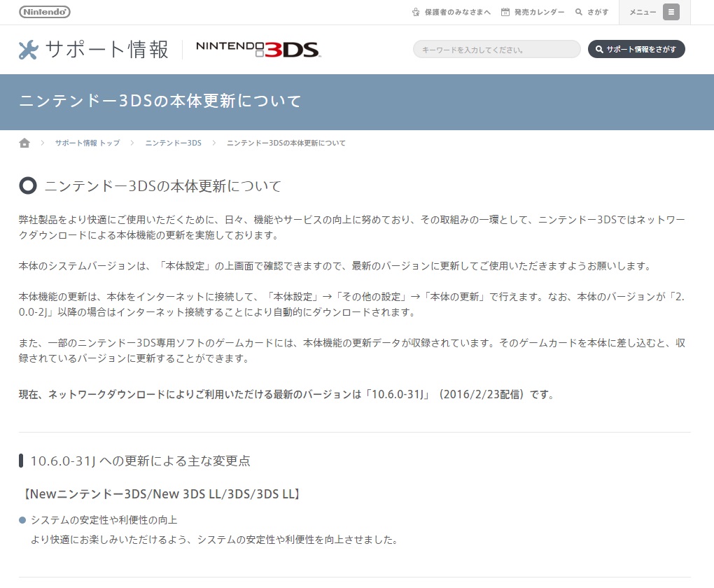This screenshot has width=714, height=588.
Task: Click the magnifier icon beside さがす
Action: click(579, 13)
